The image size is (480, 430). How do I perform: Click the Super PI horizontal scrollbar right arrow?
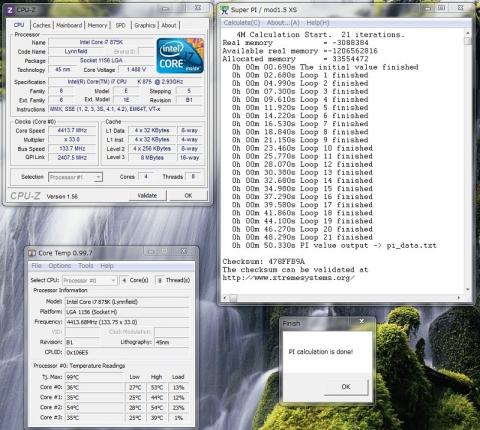click(x=459, y=298)
